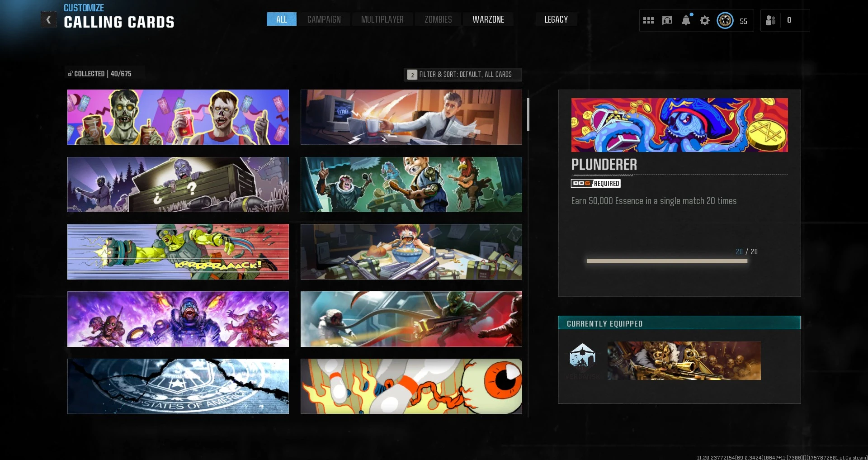Click the Currently Equipped header
868x460 pixels.
(679, 323)
